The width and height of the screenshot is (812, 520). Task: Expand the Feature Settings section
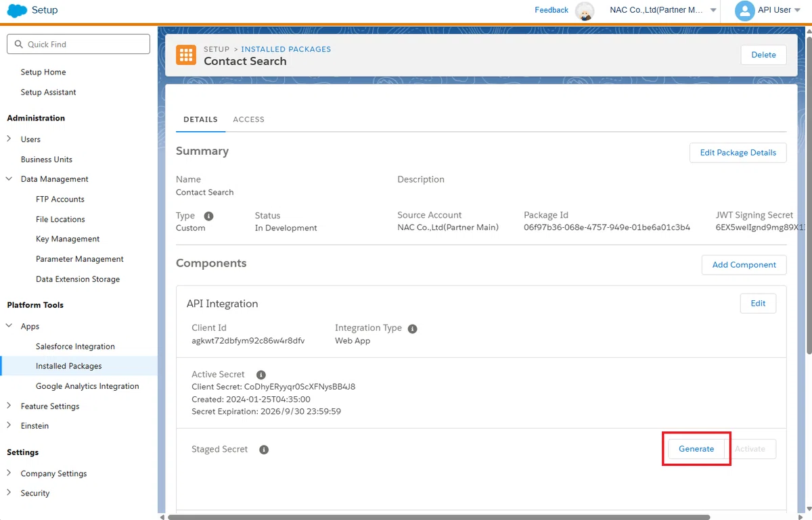(x=9, y=406)
